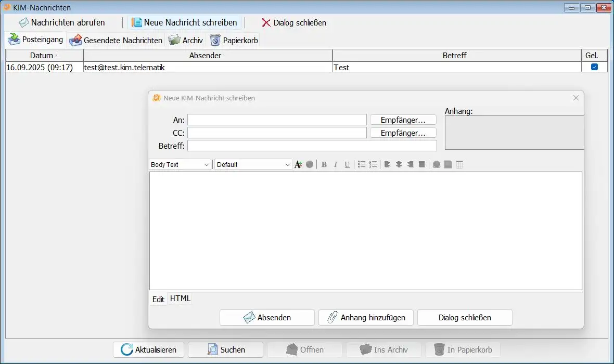Uncheck the Gel. checkbox for the Test message
This screenshot has width=614, height=364.
click(594, 67)
